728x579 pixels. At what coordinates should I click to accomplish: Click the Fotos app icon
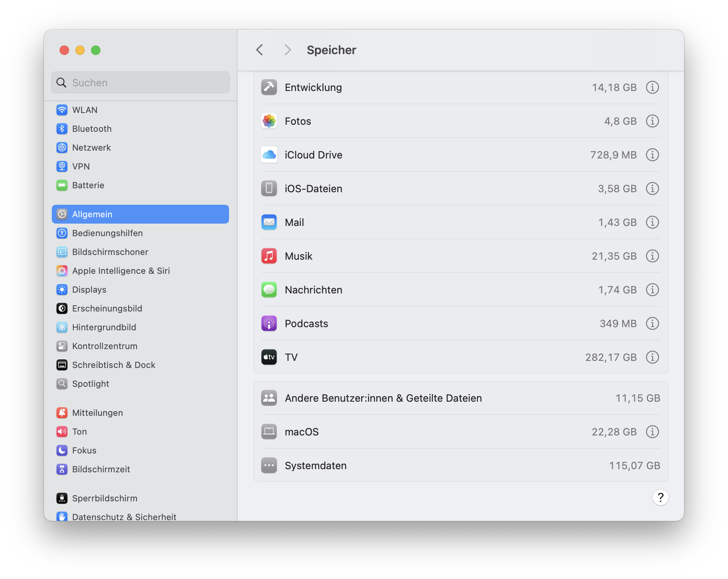(x=269, y=121)
